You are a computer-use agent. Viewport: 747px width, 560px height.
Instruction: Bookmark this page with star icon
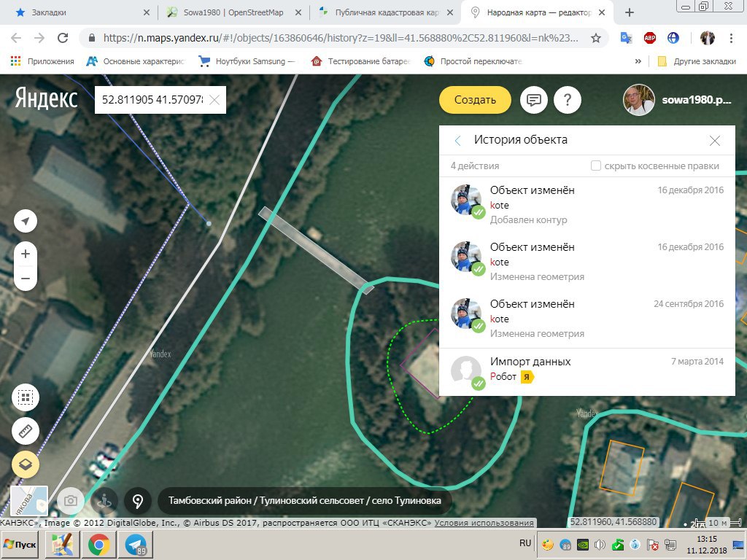pyautogui.click(x=595, y=38)
